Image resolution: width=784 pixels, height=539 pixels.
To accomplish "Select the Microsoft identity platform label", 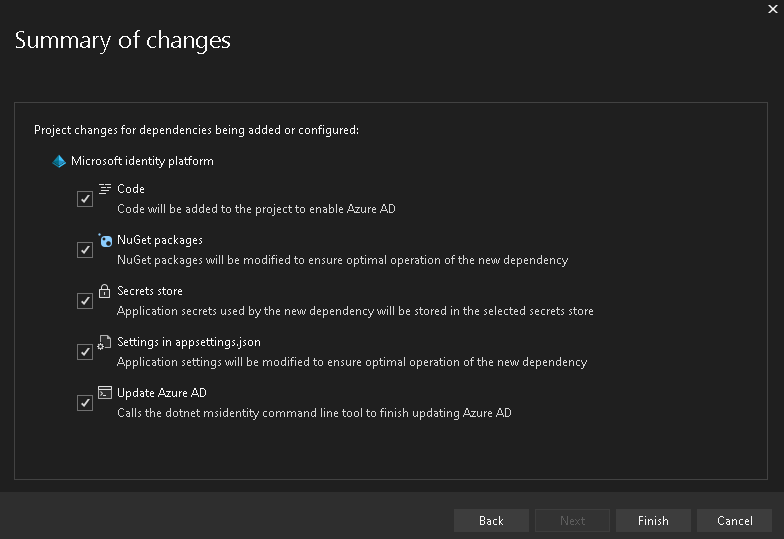I will (x=142, y=161).
